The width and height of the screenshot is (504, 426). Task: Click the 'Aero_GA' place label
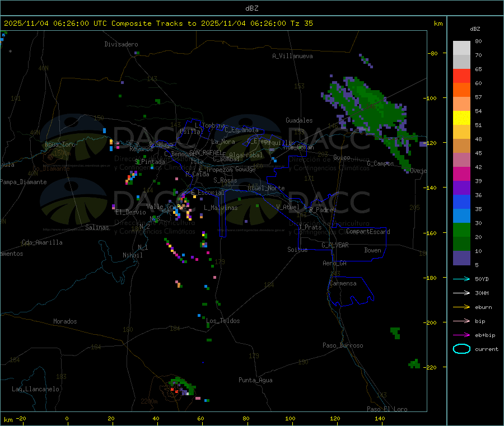[x=335, y=263]
